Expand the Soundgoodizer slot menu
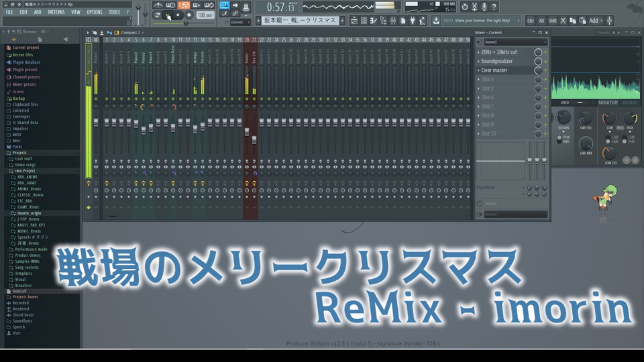Screen dimensions: 644x362 click(478, 61)
